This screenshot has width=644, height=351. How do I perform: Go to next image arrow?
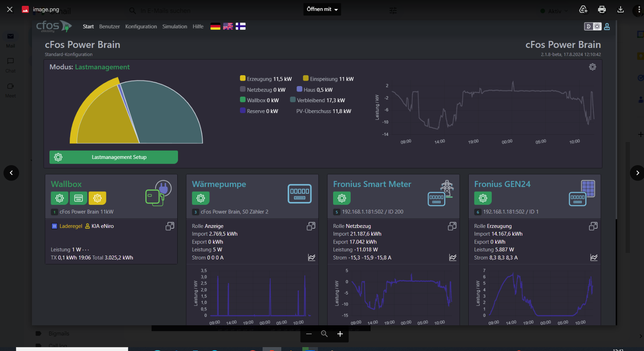(637, 173)
